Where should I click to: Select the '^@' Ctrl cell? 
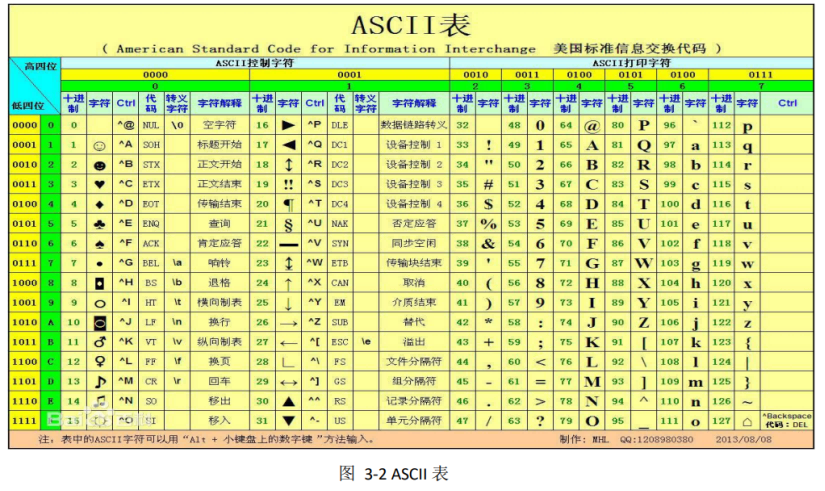tap(126, 125)
